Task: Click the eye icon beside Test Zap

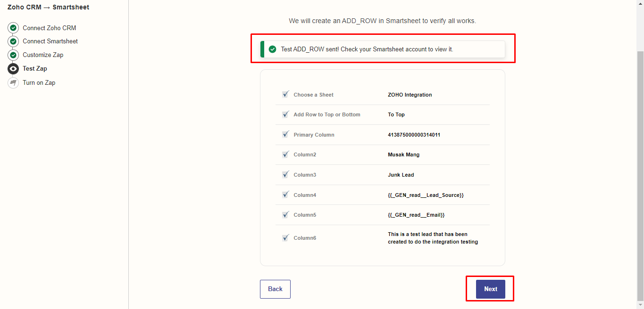Action: [x=13, y=69]
